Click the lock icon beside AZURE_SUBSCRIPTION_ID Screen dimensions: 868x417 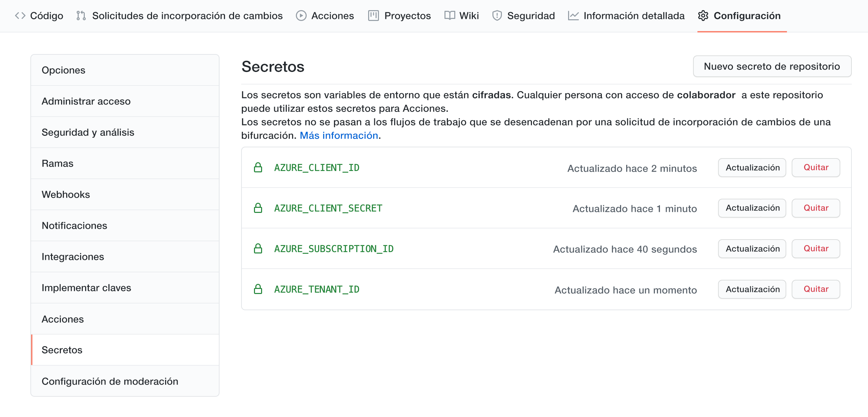pos(258,248)
